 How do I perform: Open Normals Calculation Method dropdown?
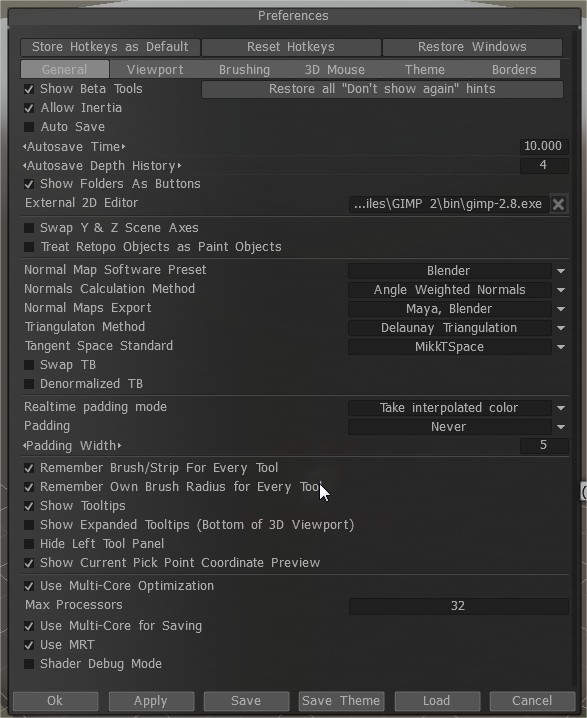449,290
